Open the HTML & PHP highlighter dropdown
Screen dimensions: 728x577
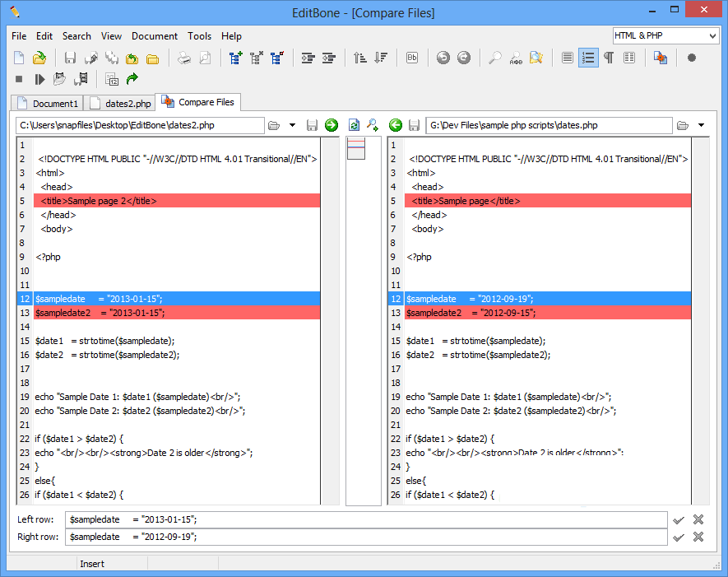(712, 36)
